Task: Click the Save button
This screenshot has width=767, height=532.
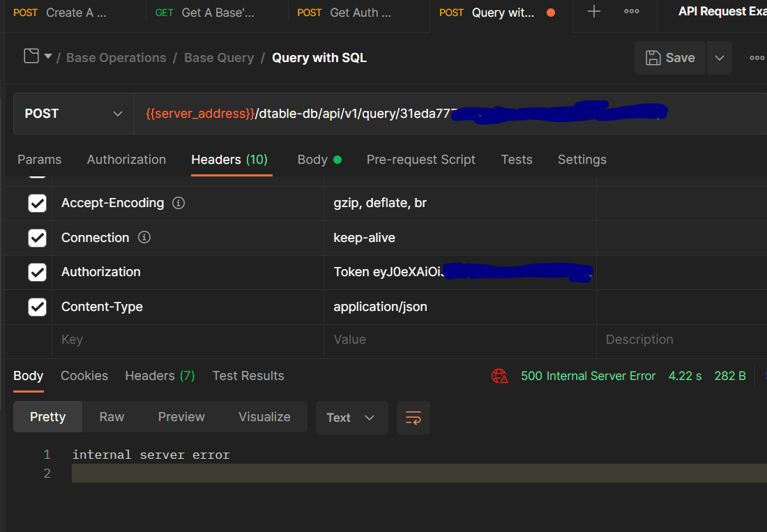Action: coord(670,58)
